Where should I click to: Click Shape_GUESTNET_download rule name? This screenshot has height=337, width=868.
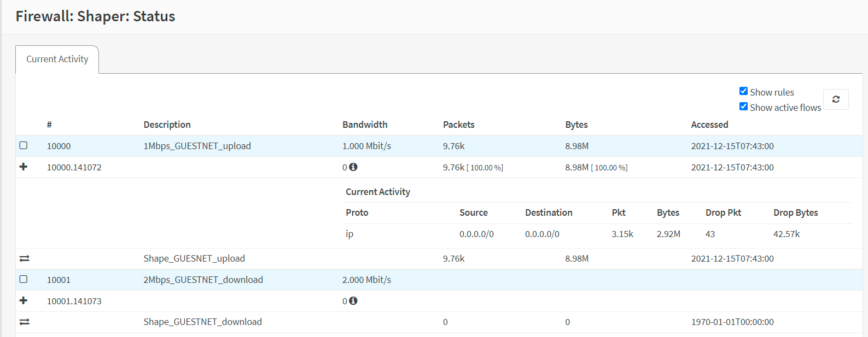coord(202,322)
